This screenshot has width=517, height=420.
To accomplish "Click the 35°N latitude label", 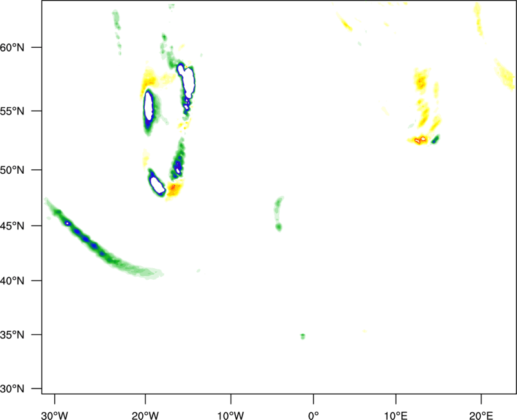I will coord(12,335).
